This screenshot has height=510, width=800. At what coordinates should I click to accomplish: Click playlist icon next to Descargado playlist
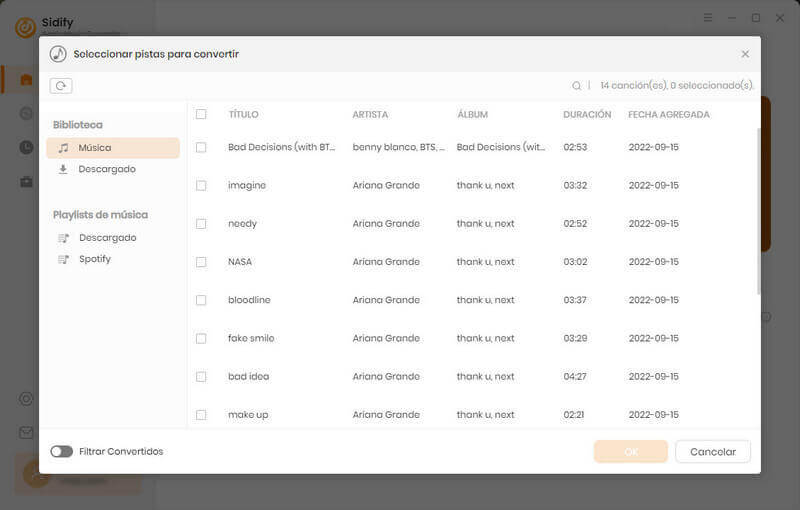coord(63,238)
